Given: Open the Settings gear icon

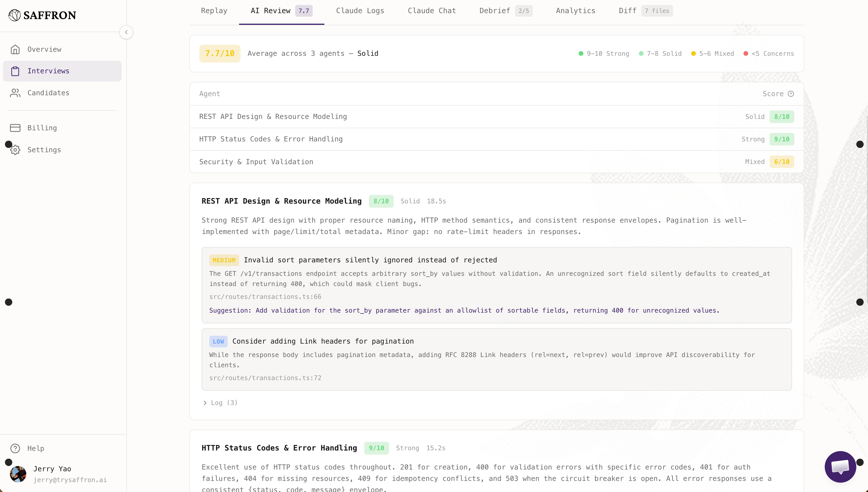Looking at the screenshot, I should pyautogui.click(x=15, y=150).
